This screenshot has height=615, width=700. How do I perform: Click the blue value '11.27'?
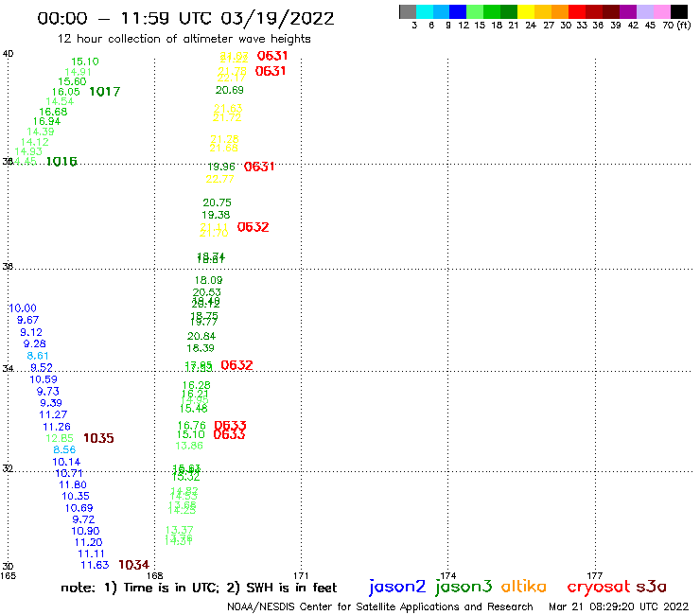click(x=53, y=415)
